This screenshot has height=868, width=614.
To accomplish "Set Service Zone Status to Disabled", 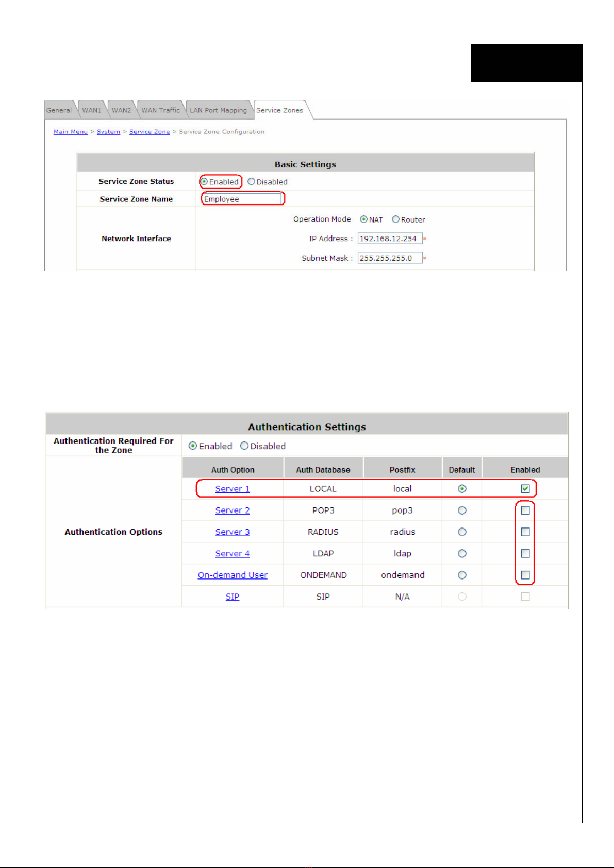I will click(251, 182).
